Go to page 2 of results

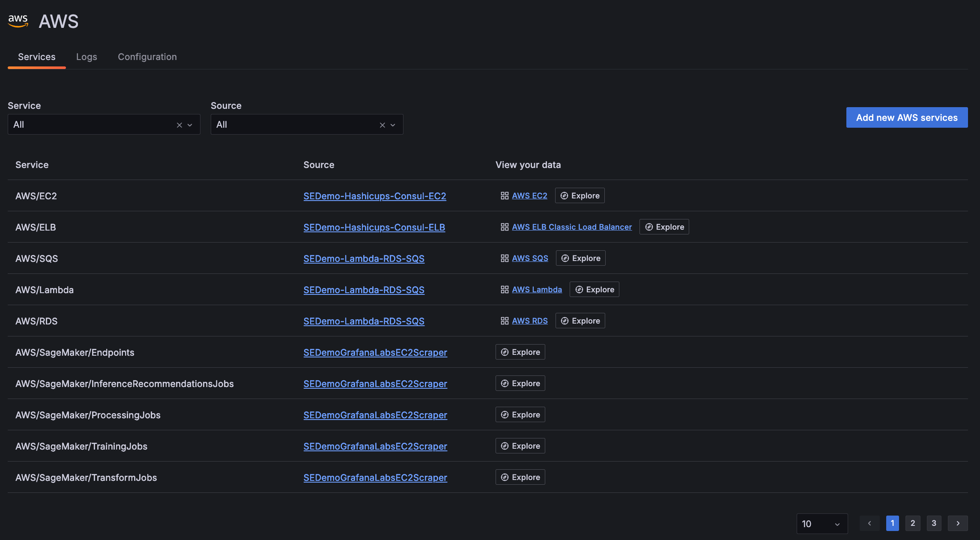click(x=913, y=523)
